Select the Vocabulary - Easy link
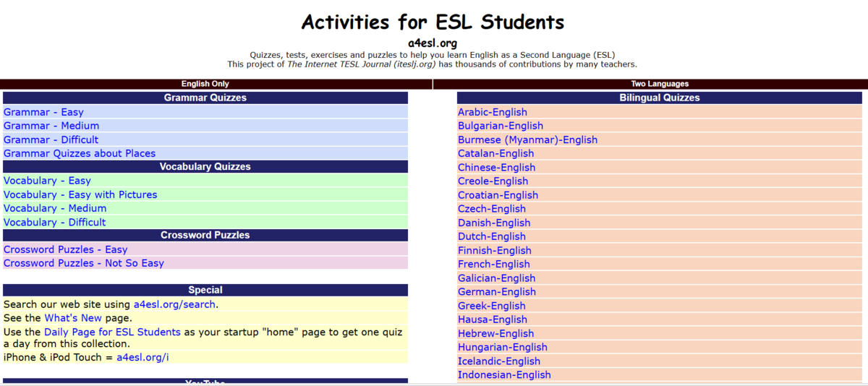This screenshot has width=868, height=386. (x=47, y=181)
